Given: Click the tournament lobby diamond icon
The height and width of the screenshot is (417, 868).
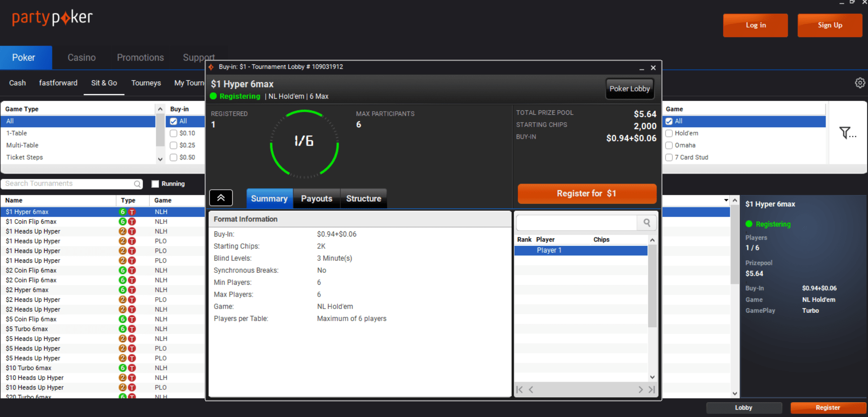Looking at the screenshot, I should click(x=211, y=67).
